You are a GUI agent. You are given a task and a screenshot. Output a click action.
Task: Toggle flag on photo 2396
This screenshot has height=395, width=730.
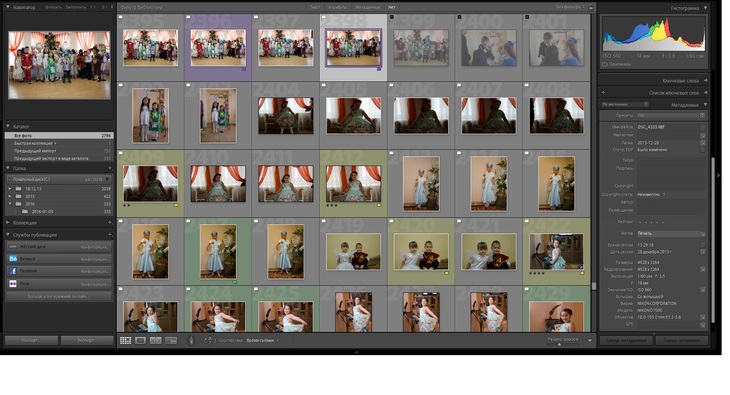188,17
